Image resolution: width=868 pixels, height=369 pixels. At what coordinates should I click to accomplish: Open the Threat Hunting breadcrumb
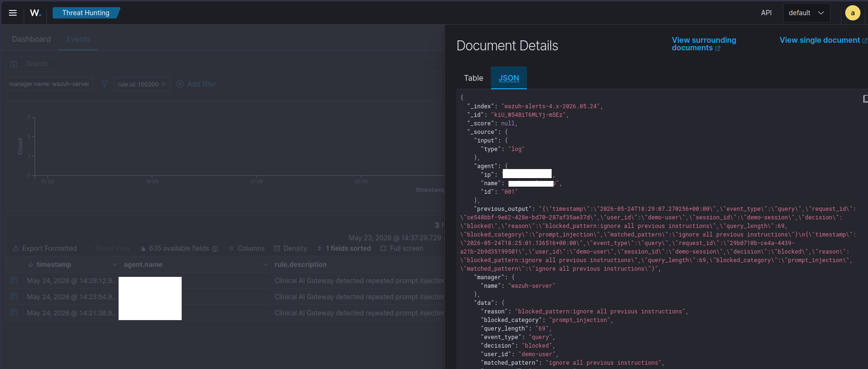point(86,13)
